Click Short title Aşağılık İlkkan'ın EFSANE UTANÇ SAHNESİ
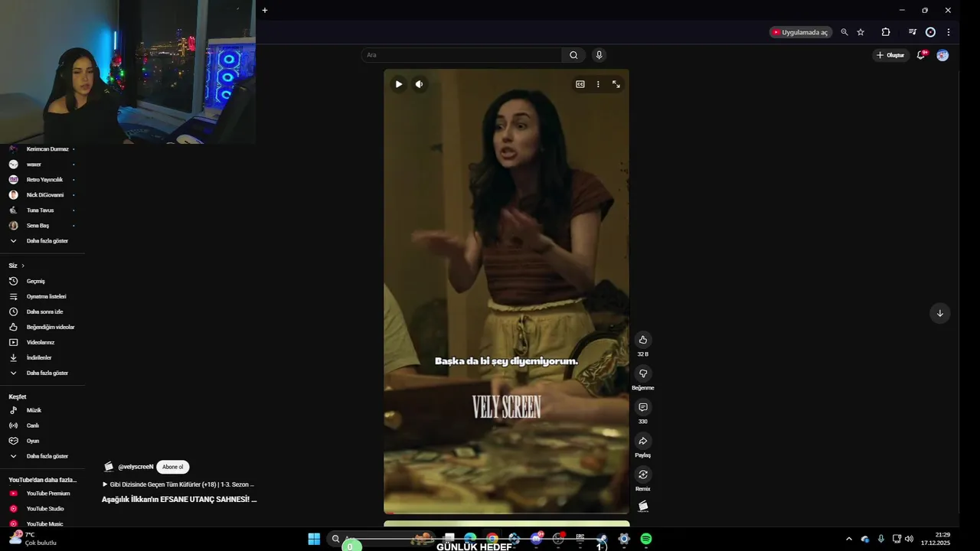 pyautogui.click(x=179, y=500)
